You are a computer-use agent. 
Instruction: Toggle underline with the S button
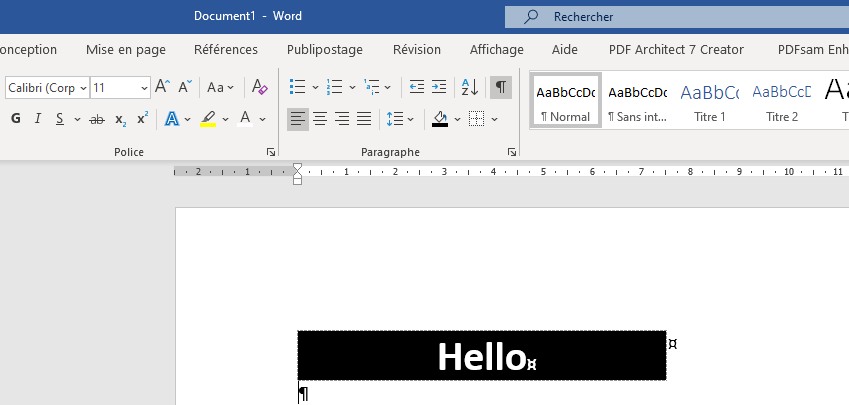pyautogui.click(x=60, y=119)
